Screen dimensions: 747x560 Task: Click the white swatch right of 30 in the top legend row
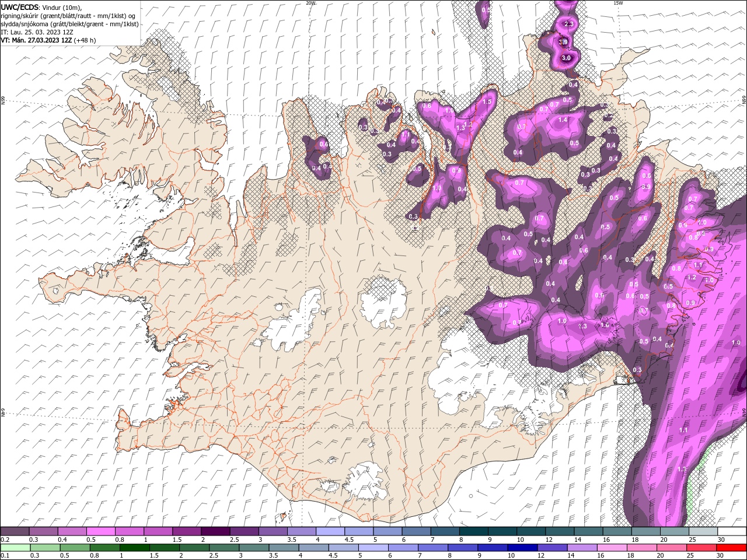[x=732, y=531]
